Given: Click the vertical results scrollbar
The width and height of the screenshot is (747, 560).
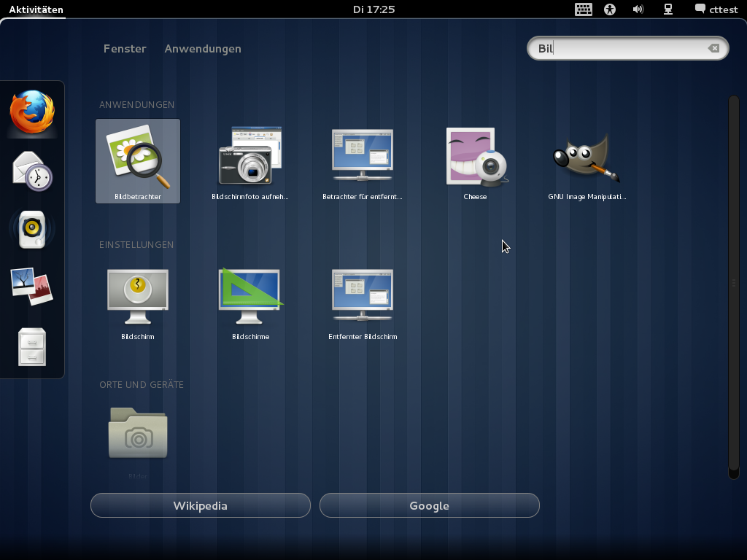Looking at the screenshot, I should 734,287.
